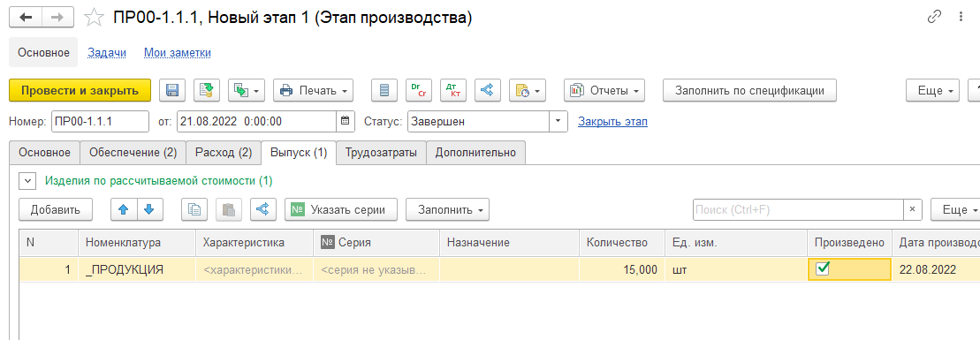This screenshot has width=980, height=340.
Task: Go forward with the right arrow button
Action: click(x=57, y=18)
